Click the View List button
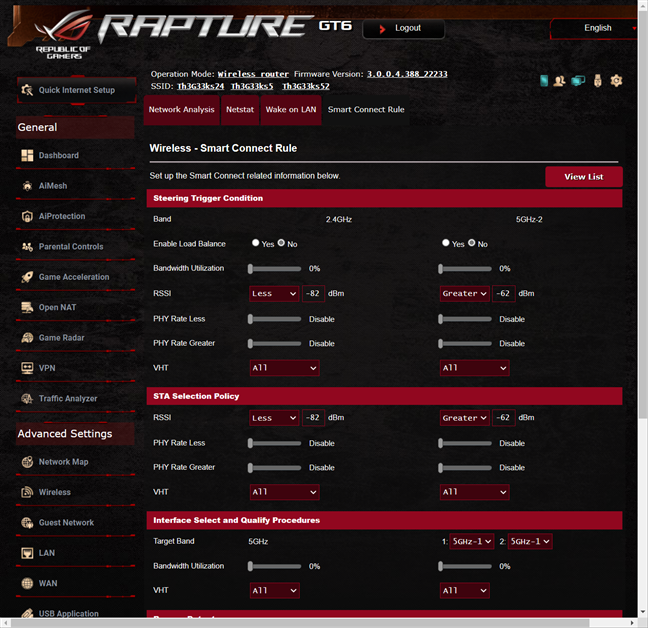648x628 pixels. point(584,177)
